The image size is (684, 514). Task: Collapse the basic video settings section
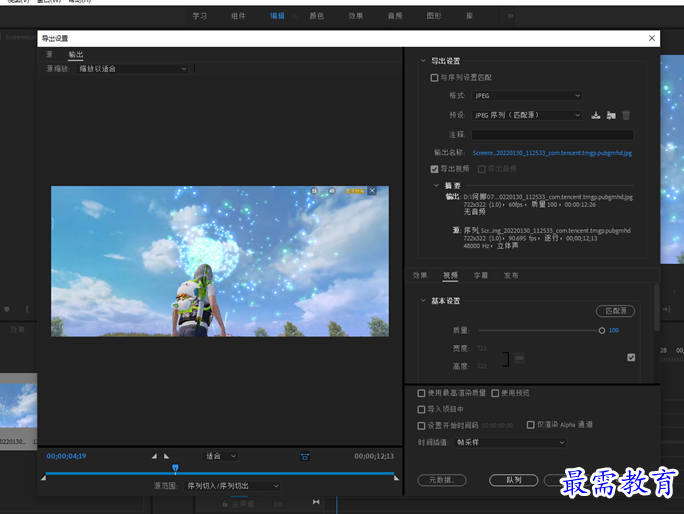click(x=423, y=301)
